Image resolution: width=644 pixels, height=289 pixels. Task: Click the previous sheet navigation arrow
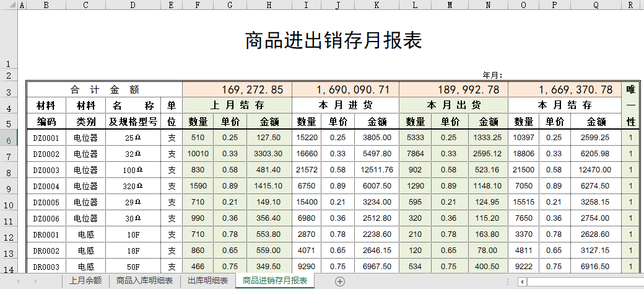18,282
